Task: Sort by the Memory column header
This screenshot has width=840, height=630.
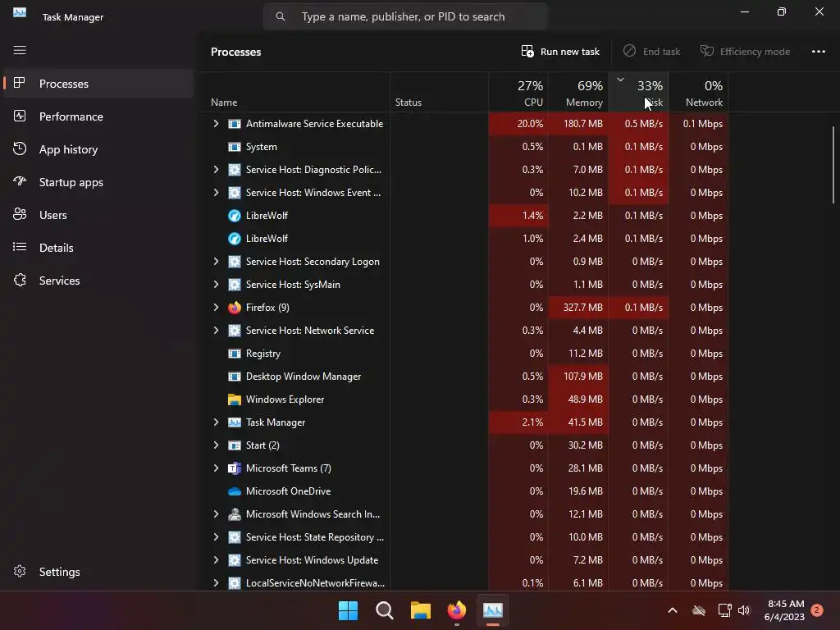Action: pyautogui.click(x=578, y=92)
